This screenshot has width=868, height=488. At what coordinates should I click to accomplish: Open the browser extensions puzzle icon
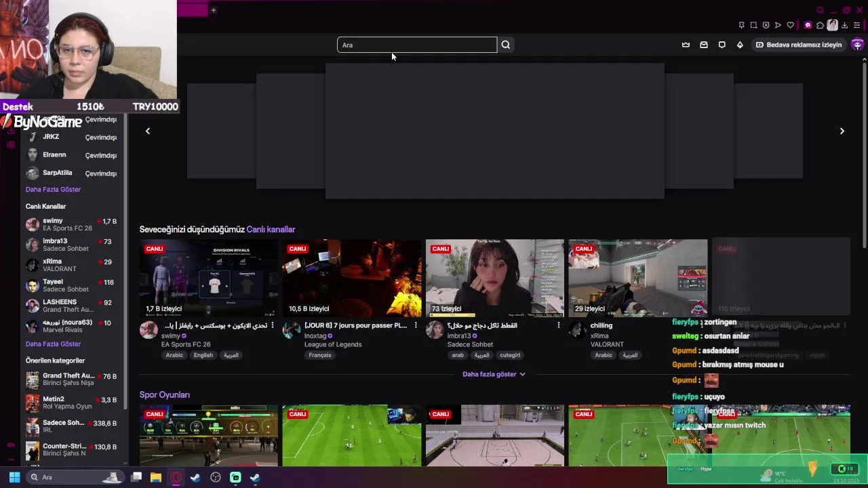pos(820,25)
